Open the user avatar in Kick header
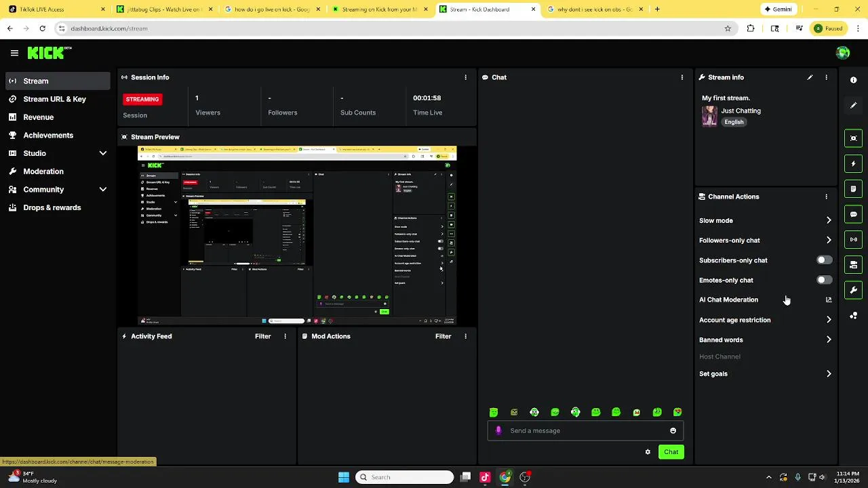The image size is (868, 488). (843, 53)
